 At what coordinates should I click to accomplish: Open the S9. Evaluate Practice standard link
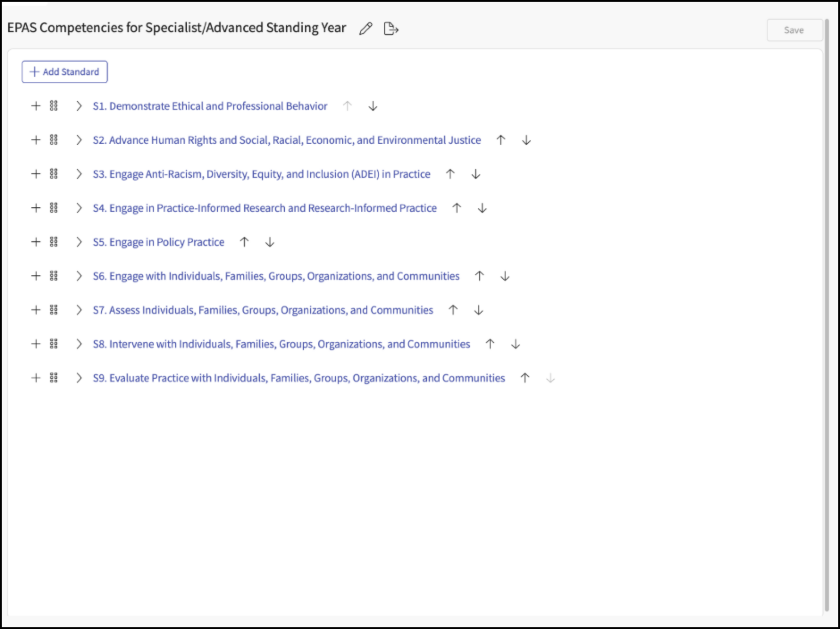(299, 378)
